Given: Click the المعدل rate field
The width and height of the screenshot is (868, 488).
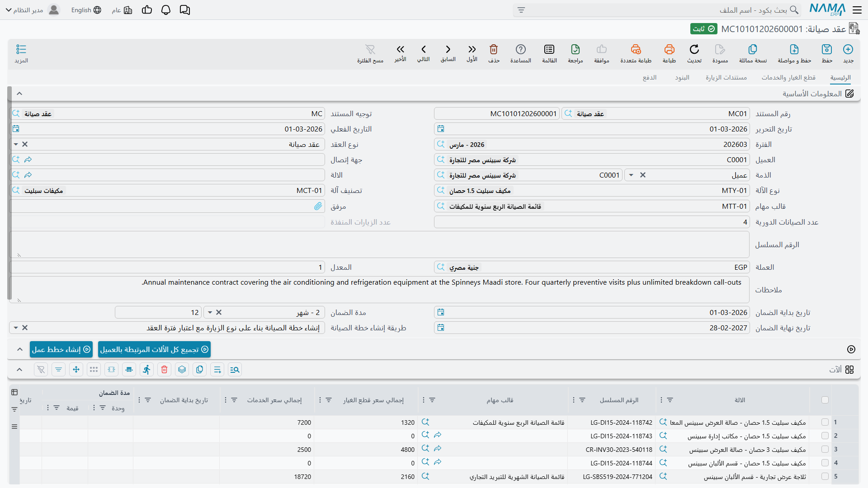Looking at the screenshot, I should pyautogui.click(x=167, y=267).
